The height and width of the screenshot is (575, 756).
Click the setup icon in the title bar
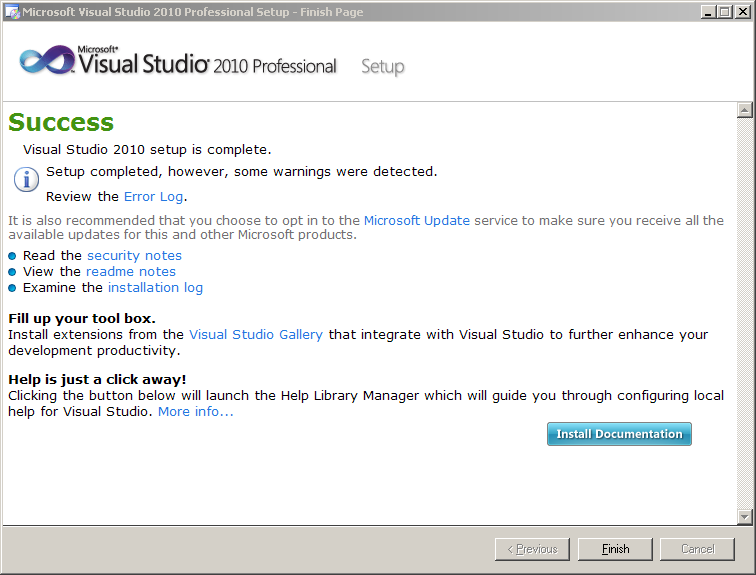tap(12, 12)
